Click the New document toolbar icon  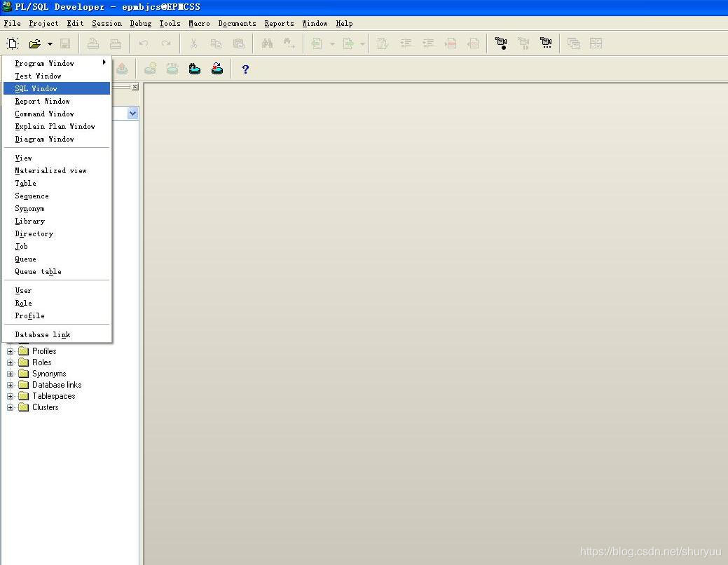(13, 43)
